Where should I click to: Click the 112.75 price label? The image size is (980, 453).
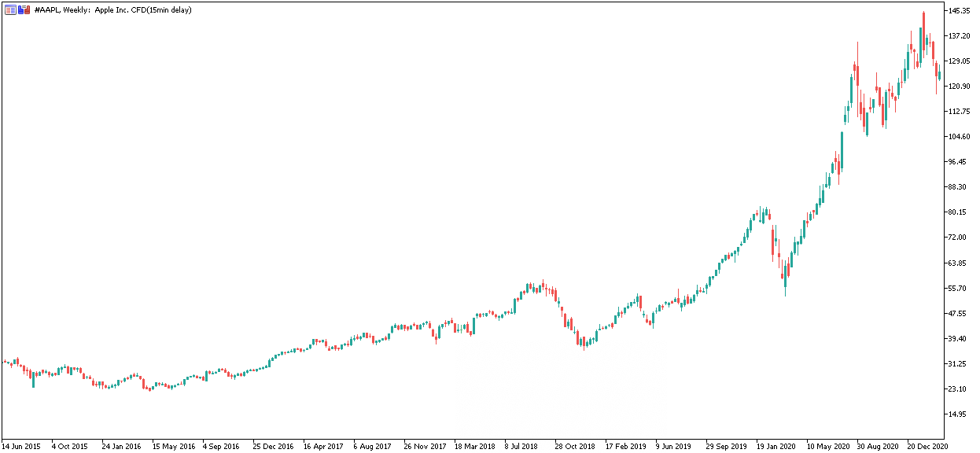click(x=960, y=111)
